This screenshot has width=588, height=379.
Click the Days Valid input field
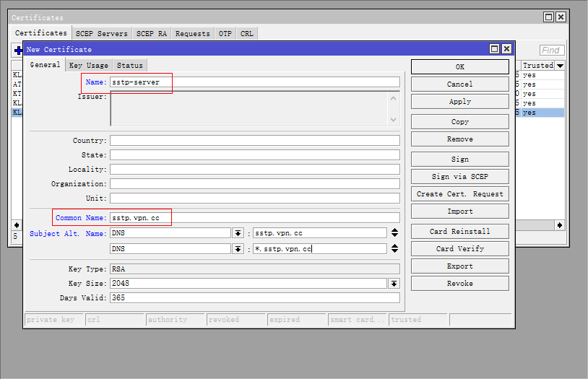point(254,297)
